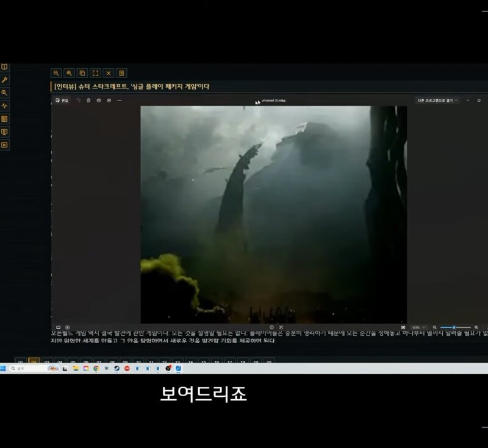Click the zoom-out magnifier beside the zoom slider
The height and width of the screenshot is (448, 488).
coord(435,327)
